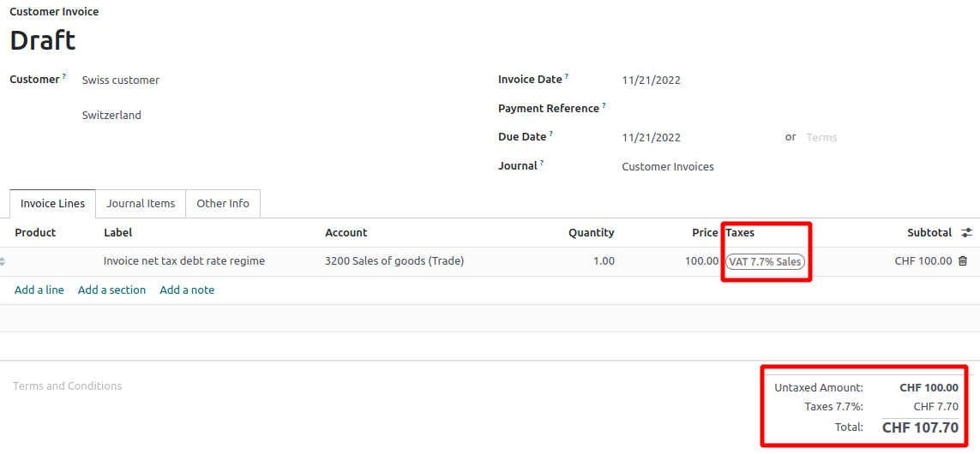Select the Invoice Lines tab

52,204
